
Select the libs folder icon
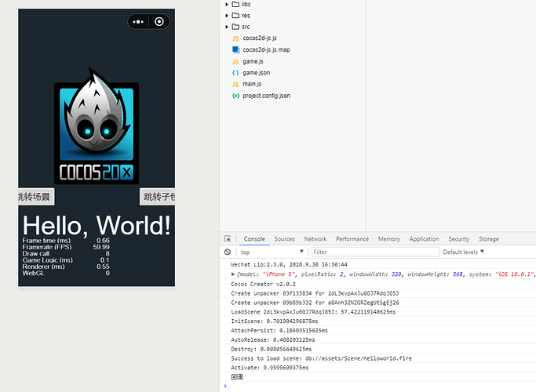click(235, 4)
